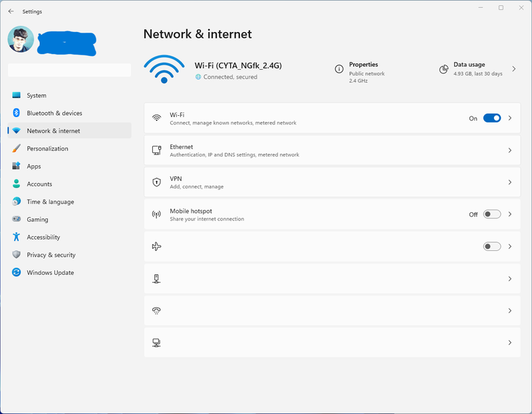Click the settings search box
Viewport: 532px width, 414px height.
coord(69,70)
